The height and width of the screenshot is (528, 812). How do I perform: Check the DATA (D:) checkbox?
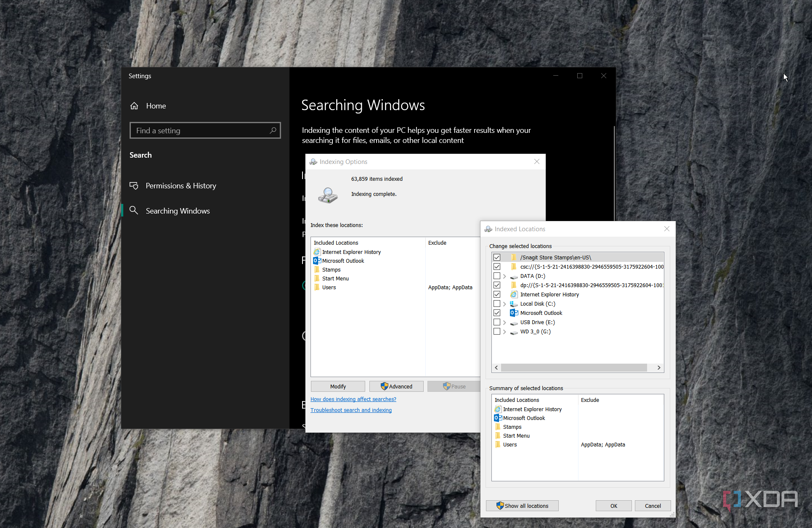point(497,276)
